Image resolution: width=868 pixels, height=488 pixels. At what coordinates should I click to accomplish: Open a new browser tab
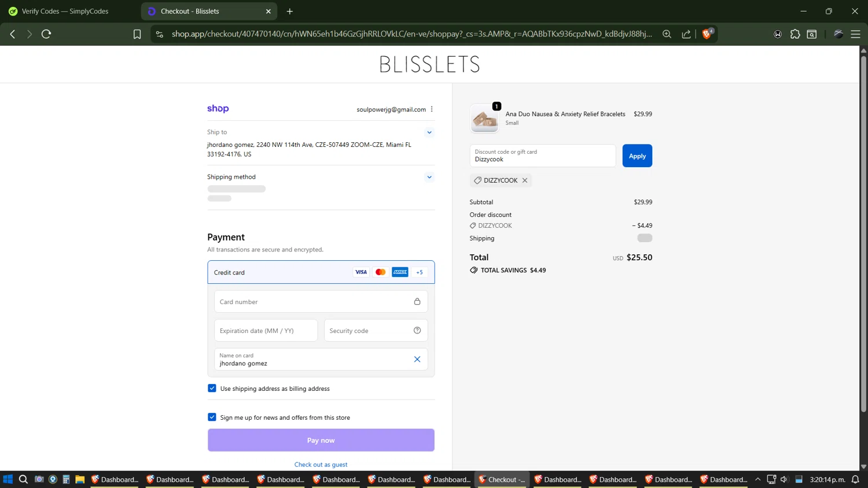pyautogui.click(x=290, y=11)
